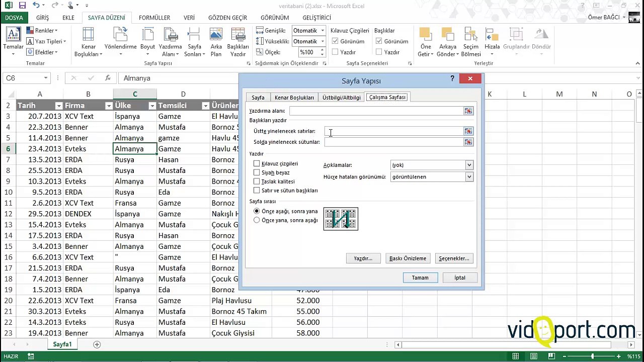Open Sayfa Sonları page breaks menu
This screenshot has height=362, width=644.
194,42
